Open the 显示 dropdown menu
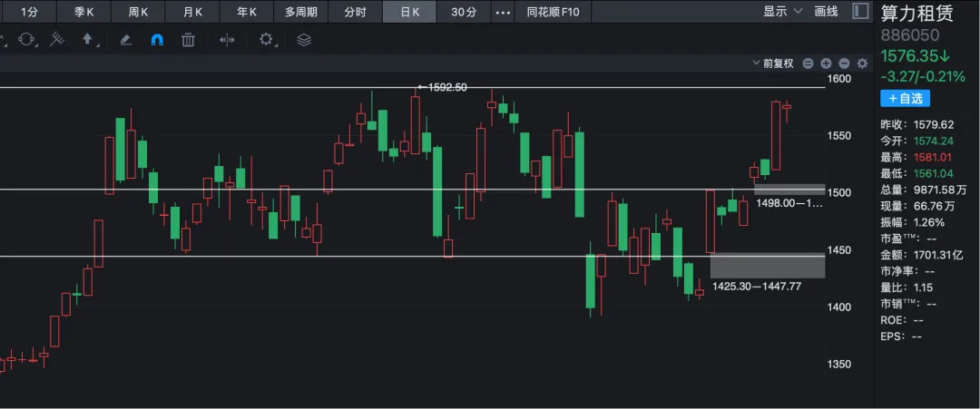Viewport: 980px width, 409px height. [782, 12]
